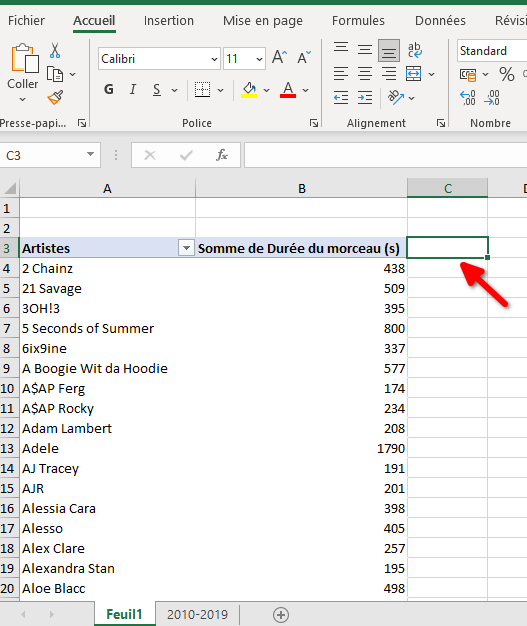Toggle bottom vertical alignment

pos(389,50)
